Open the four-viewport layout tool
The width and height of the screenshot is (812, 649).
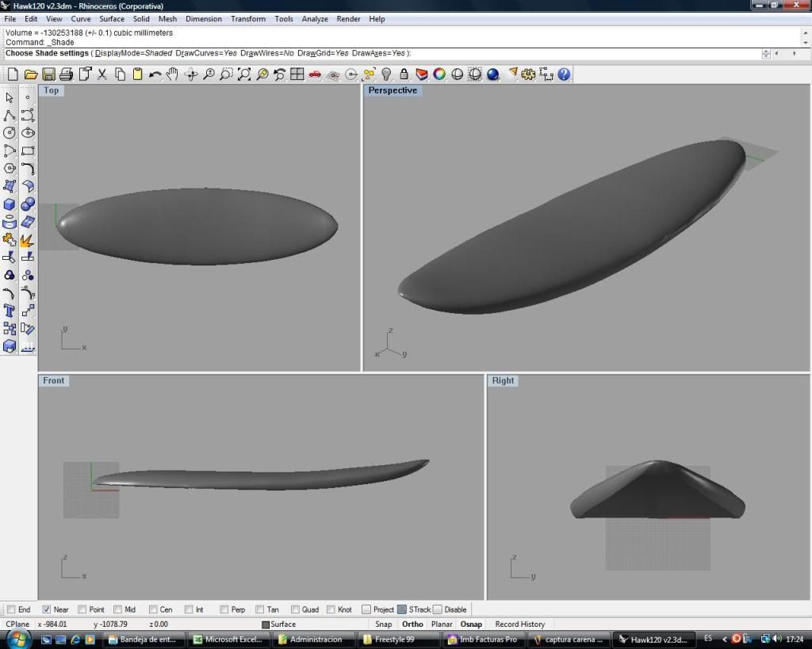297,74
